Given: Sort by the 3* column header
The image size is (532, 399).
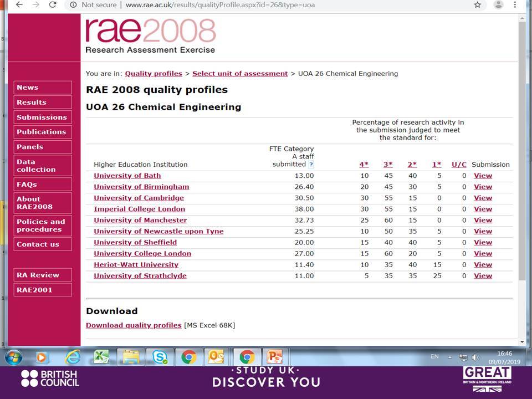Looking at the screenshot, I should (388, 165).
